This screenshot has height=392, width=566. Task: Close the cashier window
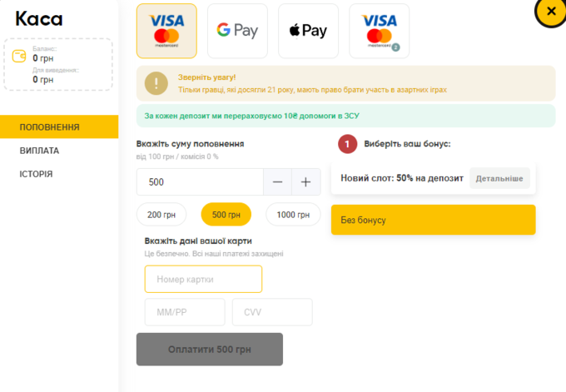click(x=550, y=11)
